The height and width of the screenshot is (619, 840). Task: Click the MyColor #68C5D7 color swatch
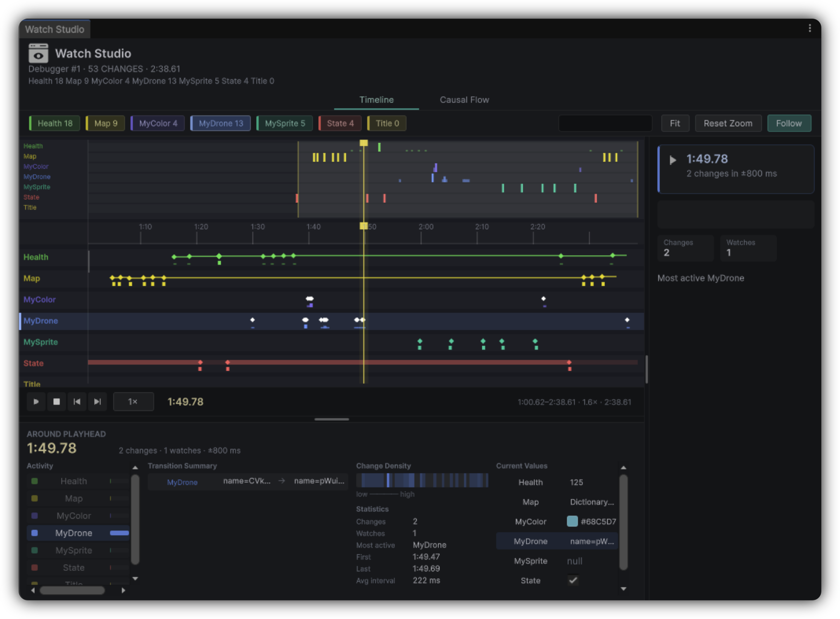pos(572,521)
